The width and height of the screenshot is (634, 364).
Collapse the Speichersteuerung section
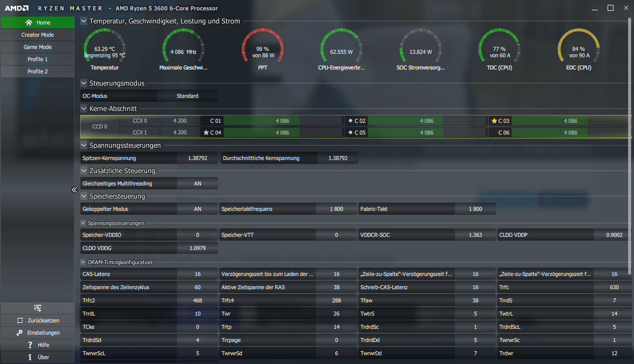[x=84, y=196]
